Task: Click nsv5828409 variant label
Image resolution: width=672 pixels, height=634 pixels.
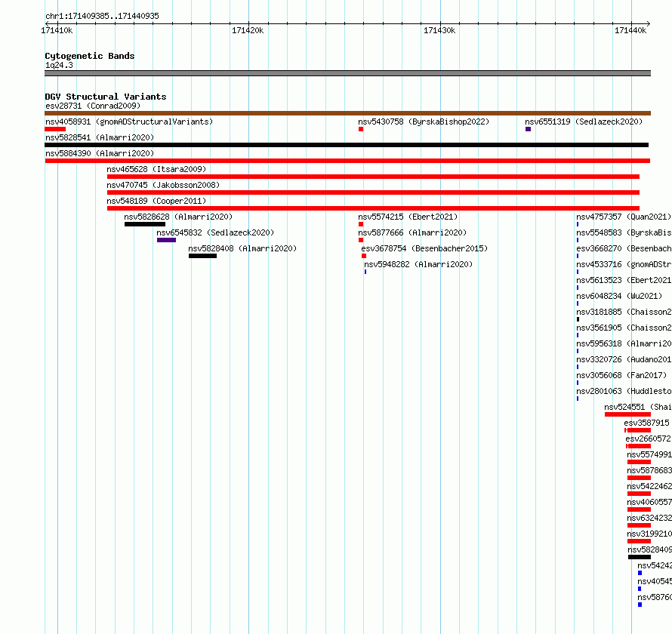Action: [649, 549]
